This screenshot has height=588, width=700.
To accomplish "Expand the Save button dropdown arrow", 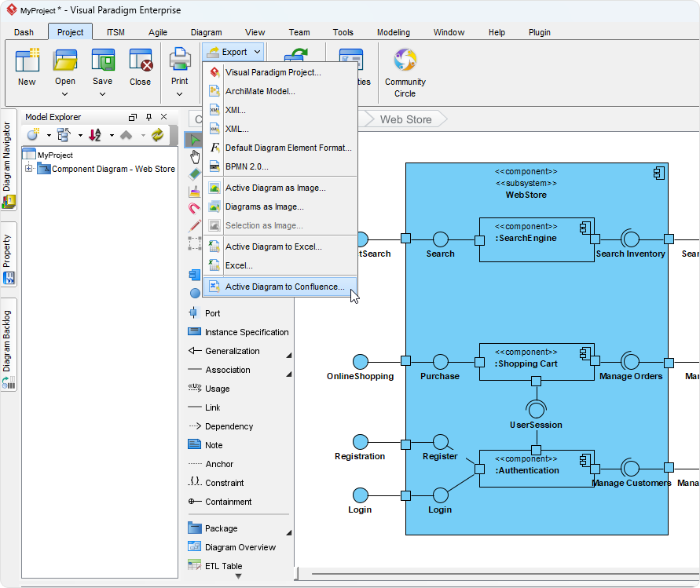I will coord(103,94).
